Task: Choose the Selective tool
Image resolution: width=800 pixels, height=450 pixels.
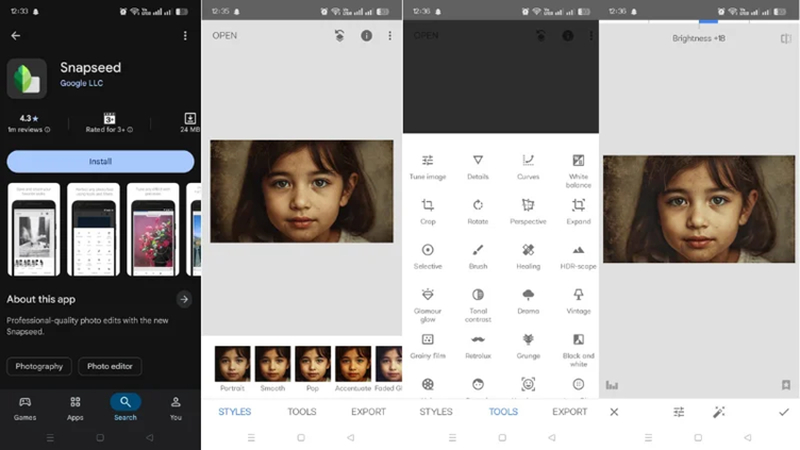Action: [428, 257]
